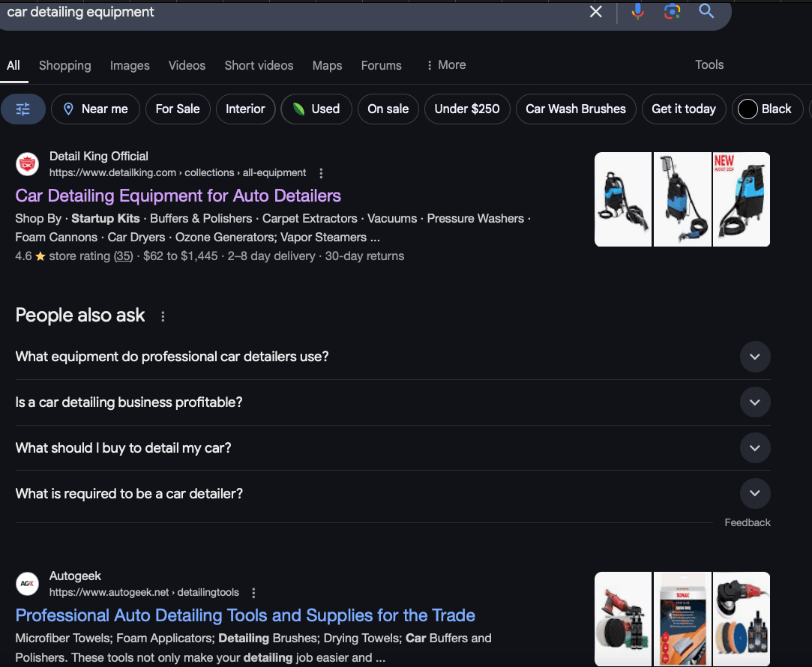
Task: Select the Black color filter swatch
Action: coord(765,109)
